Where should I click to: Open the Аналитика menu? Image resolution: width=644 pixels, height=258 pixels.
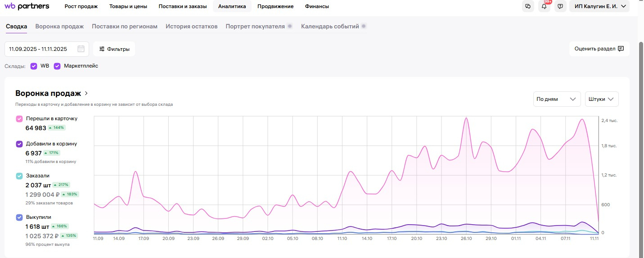[232, 6]
